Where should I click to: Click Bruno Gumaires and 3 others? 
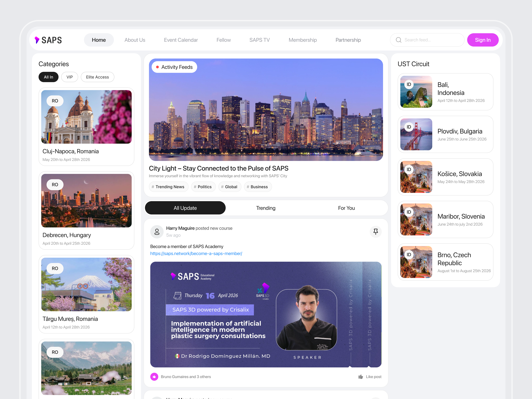point(186,377)
